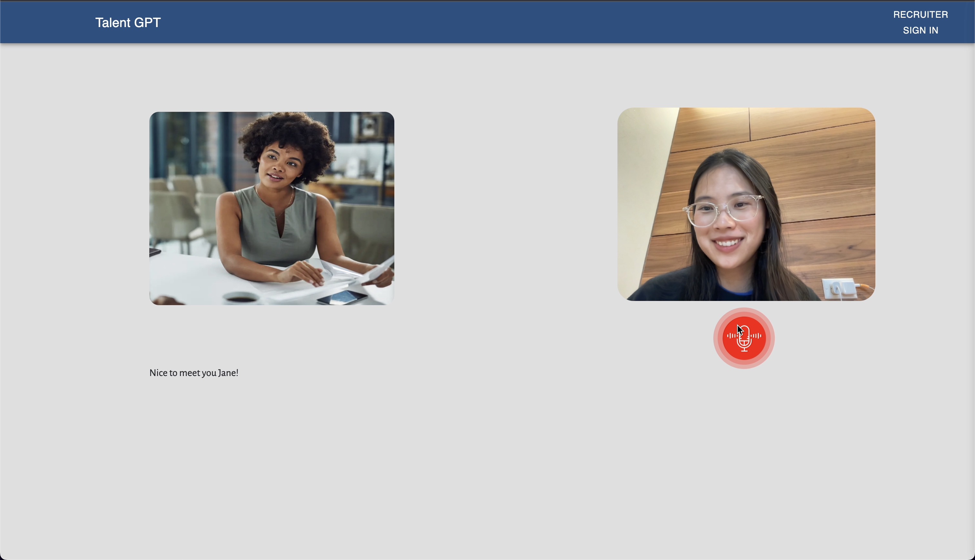Select the AI interviewer photo
Screen dimensions: 975x560
click(x=271, y=208)
